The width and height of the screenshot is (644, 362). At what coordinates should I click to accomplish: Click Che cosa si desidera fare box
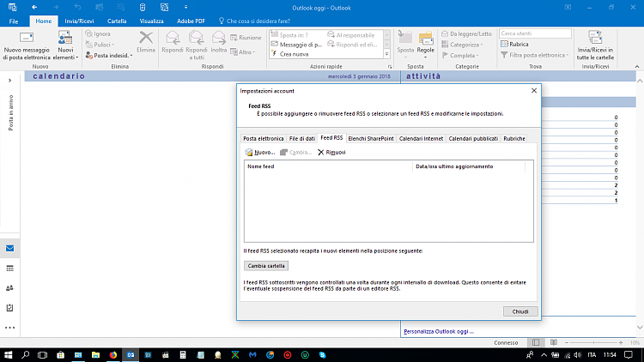tap(255, 21)
